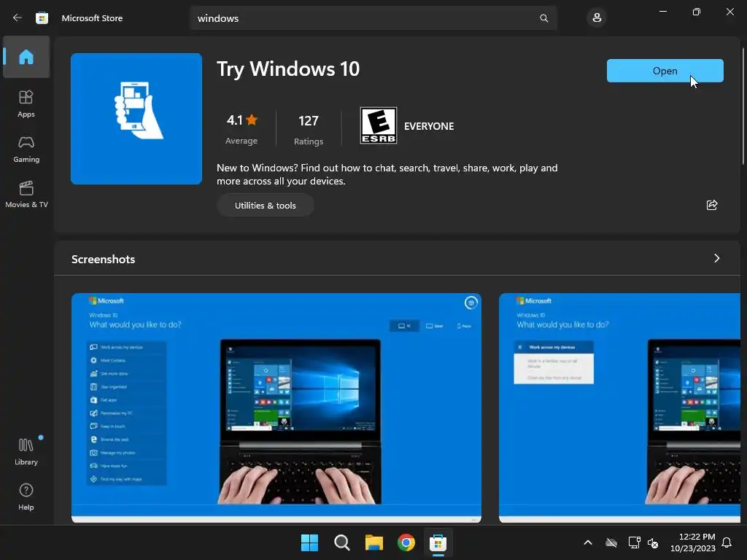747x560 pixels.
Task: Show hidden system tray icons
Action: 588,542
